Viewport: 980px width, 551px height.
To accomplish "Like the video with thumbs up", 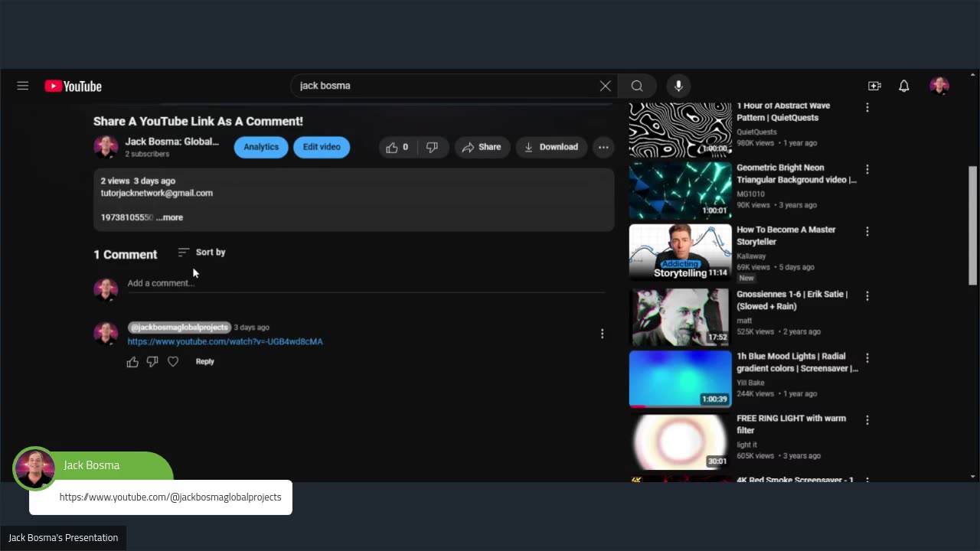I will point(397,147).
